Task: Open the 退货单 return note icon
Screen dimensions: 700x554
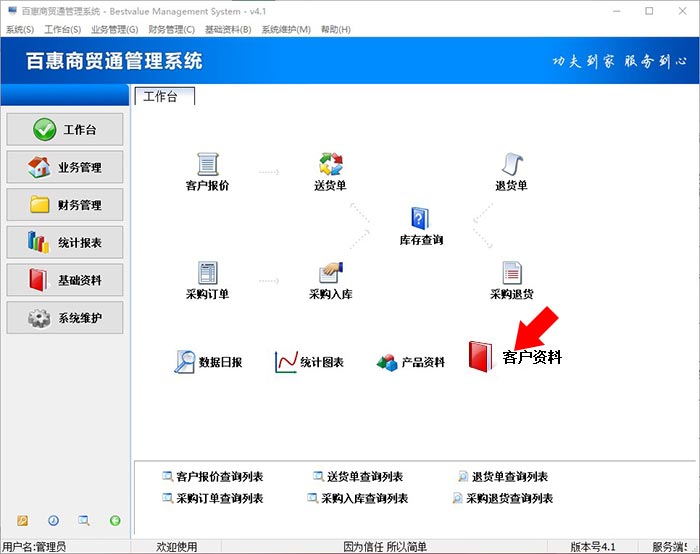Action: tap(512, 164)
